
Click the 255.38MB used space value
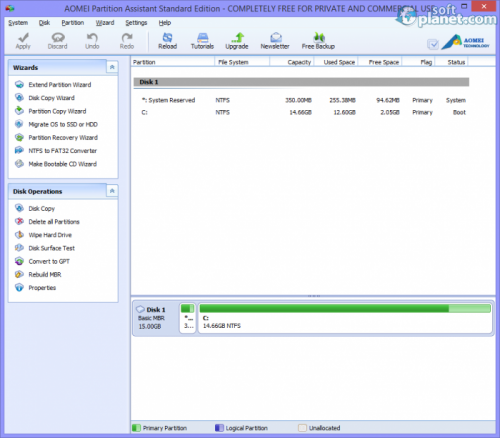pyautogui.click(x=342, y=100)
